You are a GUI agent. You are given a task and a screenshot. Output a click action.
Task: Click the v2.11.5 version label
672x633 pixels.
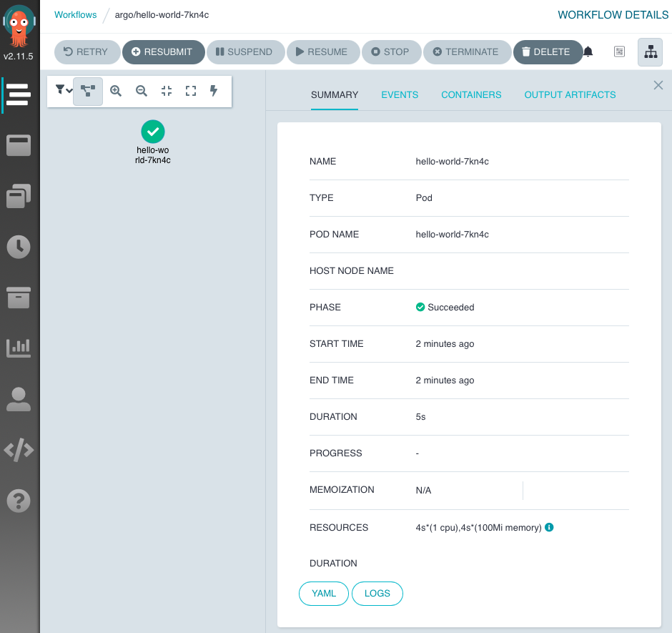coord(19,57)
